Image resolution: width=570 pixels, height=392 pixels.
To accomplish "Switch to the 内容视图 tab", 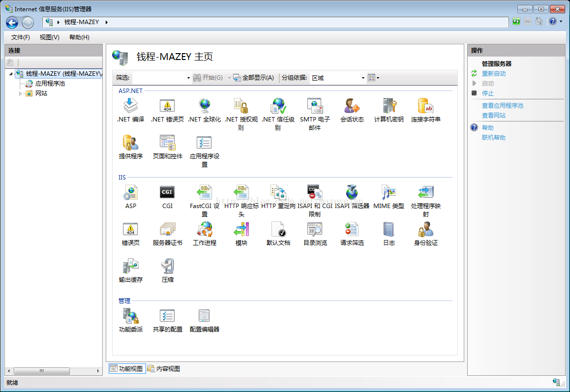I will click(164, 369).
